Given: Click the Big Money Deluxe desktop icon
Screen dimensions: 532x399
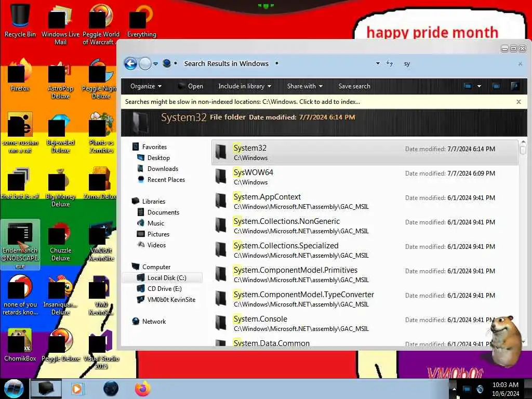Looking at the screenshot, I should pos(60,187).
